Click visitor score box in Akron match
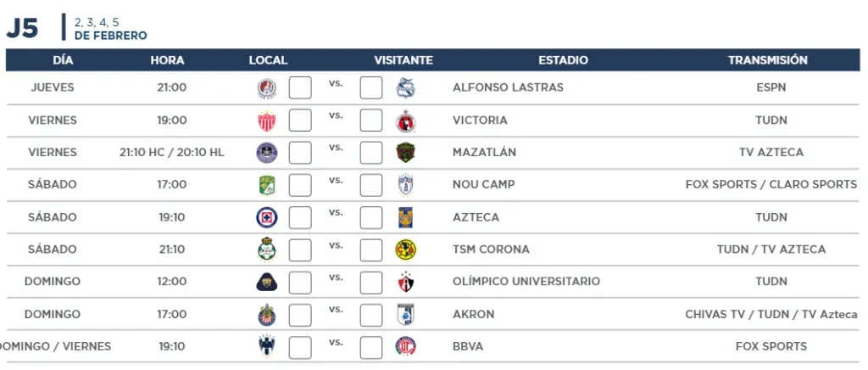 click(371, 315)
